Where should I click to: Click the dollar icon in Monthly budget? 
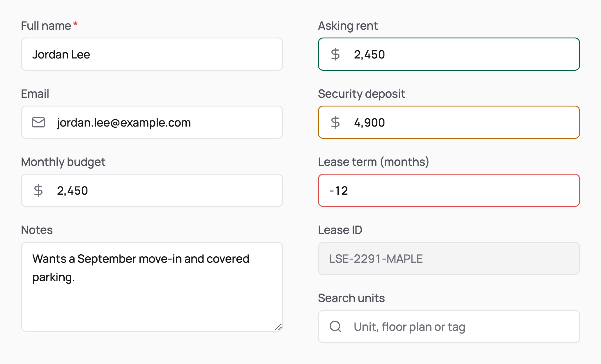pyautogui.click(x=38, y=191)
